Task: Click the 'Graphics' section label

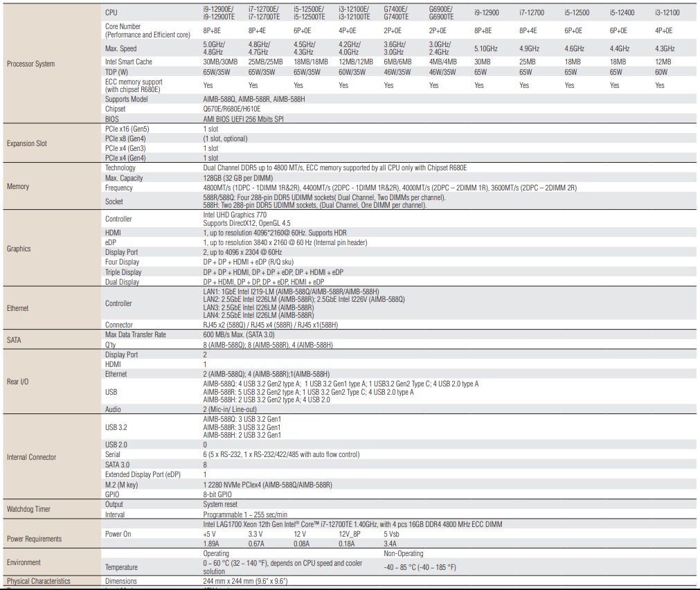Action: (19, 249)
